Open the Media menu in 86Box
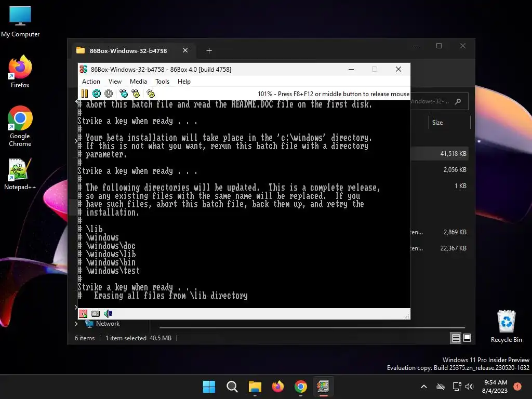The height and width of the screenshot is (399, 532). (x=138, y=82)
